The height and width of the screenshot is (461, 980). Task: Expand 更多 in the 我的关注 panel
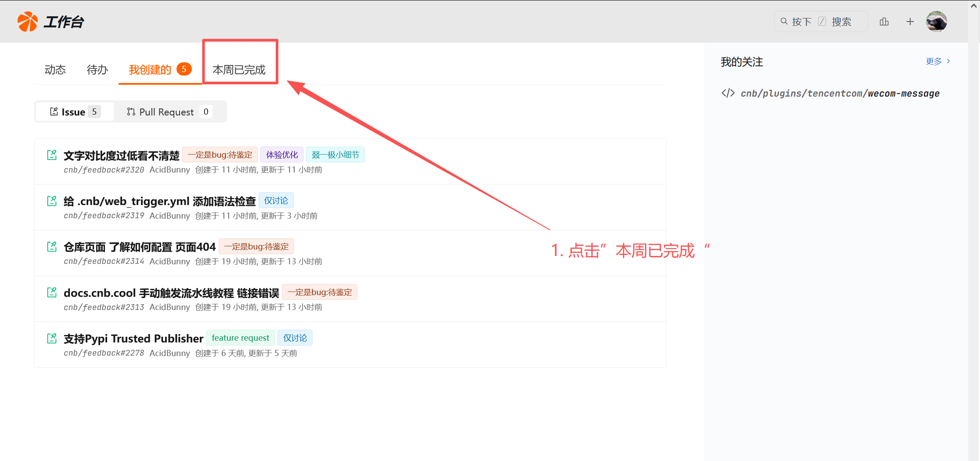pyautogui.click(x=933, y=61)
